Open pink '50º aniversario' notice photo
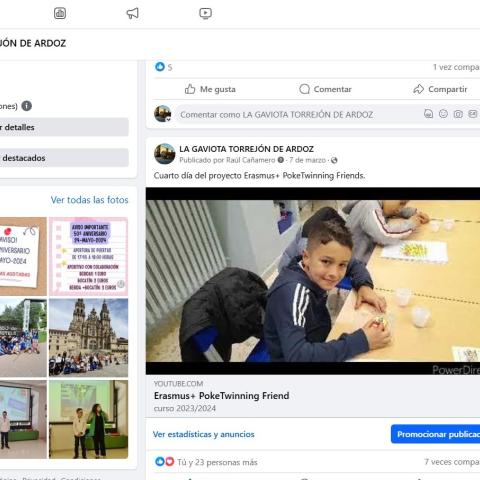The image size is (480, 480). 89,256
